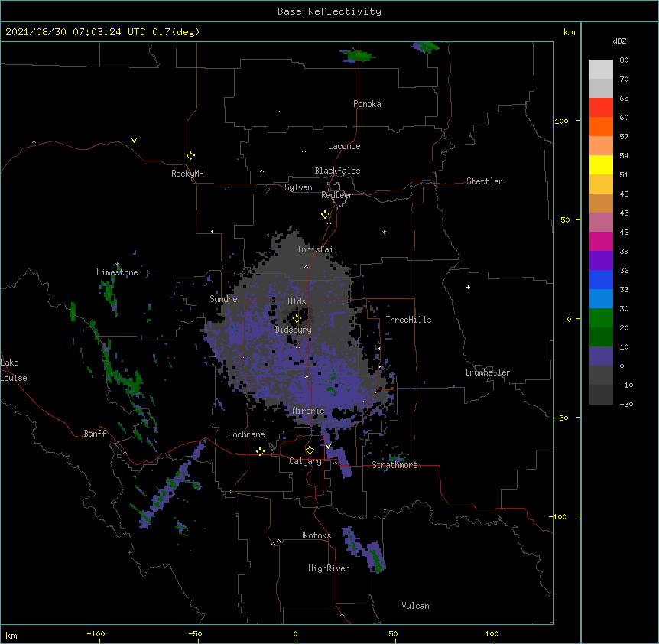
Task: Click the ThreeHills town label
Action: 408,320
